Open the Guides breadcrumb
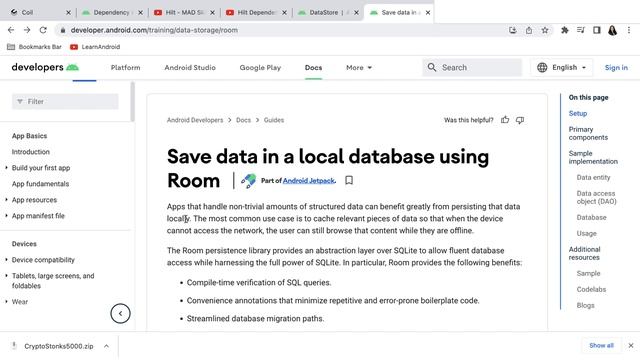 point(273,120)
